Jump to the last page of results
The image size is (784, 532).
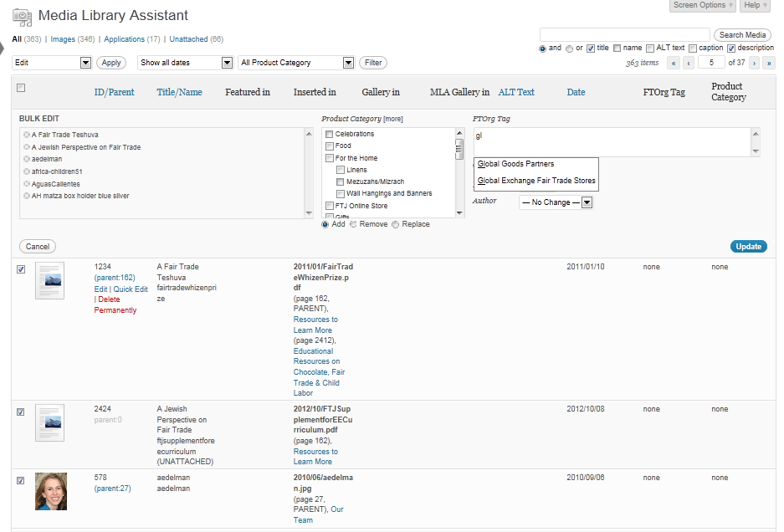click(x=769, y=63)
